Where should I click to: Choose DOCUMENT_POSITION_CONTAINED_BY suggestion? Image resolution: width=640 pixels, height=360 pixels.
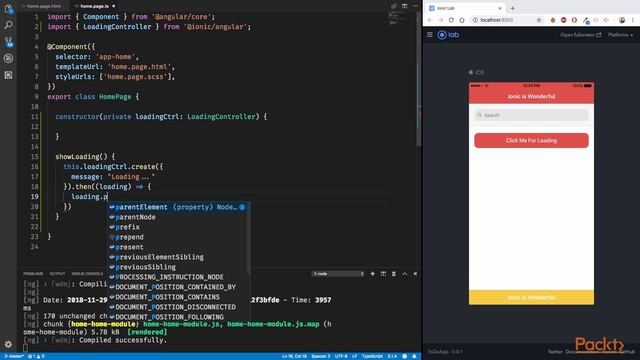coord(178,287)
